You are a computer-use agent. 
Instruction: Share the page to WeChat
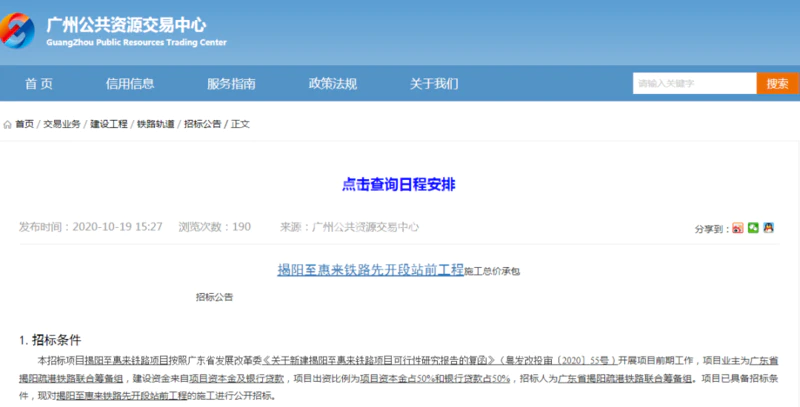coord(753,228)
